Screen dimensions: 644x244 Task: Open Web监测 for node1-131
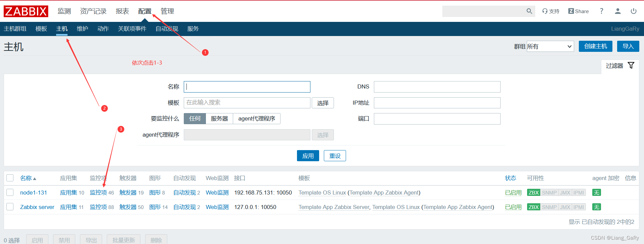pos(217,193)
